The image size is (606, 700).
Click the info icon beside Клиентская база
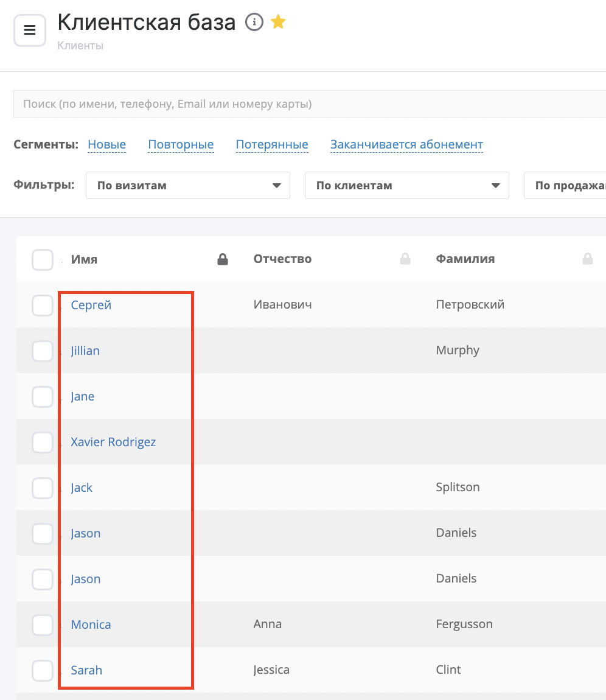tap(254, 23)
